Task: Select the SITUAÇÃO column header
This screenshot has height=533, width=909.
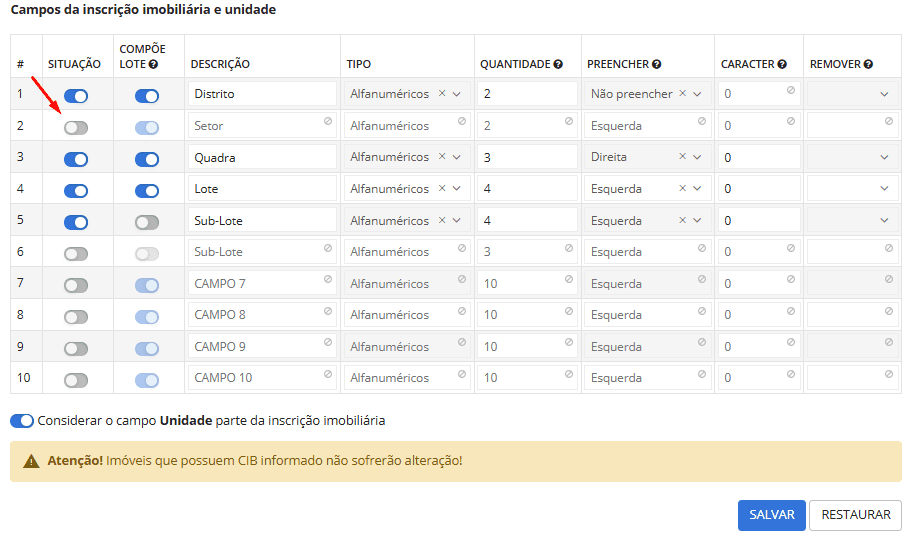Action: point(74,64)
